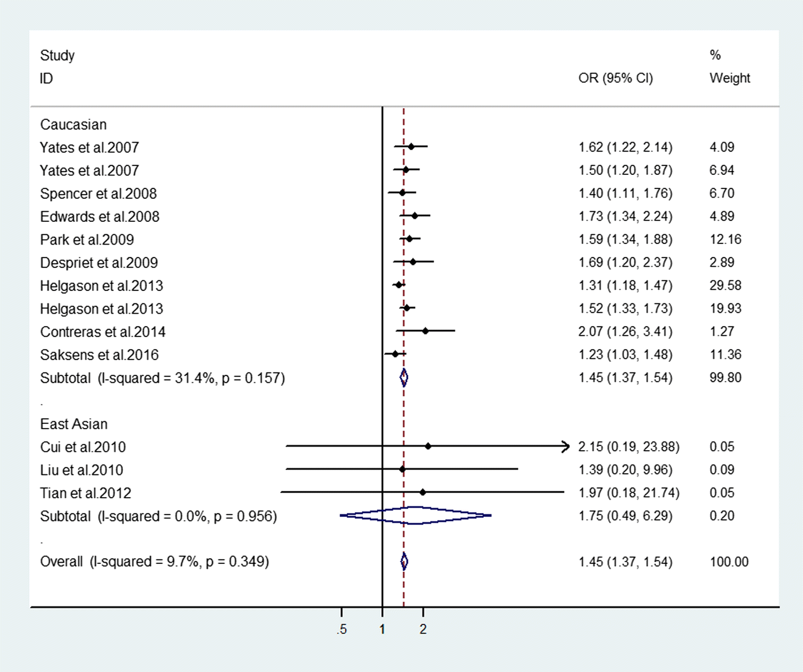
Task: Select 'Contreras et al.2014' study label
Action: [x=103, y=332]
